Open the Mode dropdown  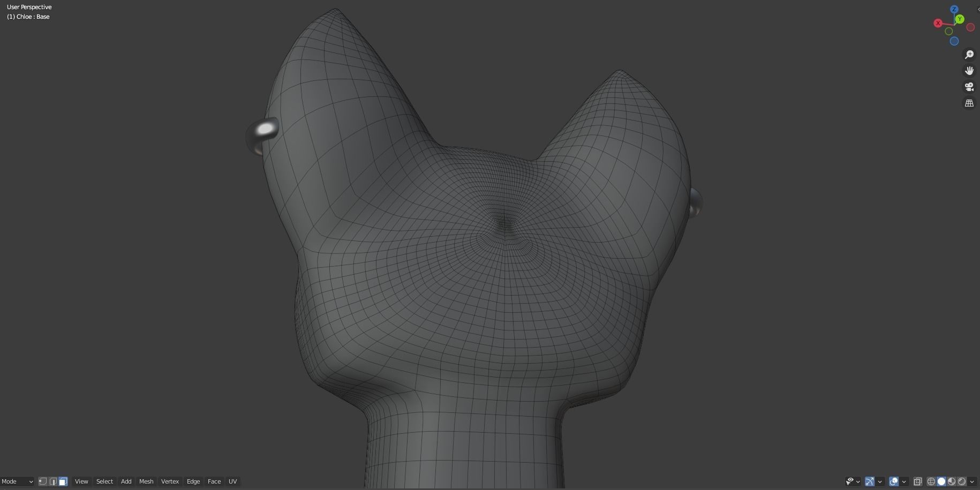click(x=17, y=481)
